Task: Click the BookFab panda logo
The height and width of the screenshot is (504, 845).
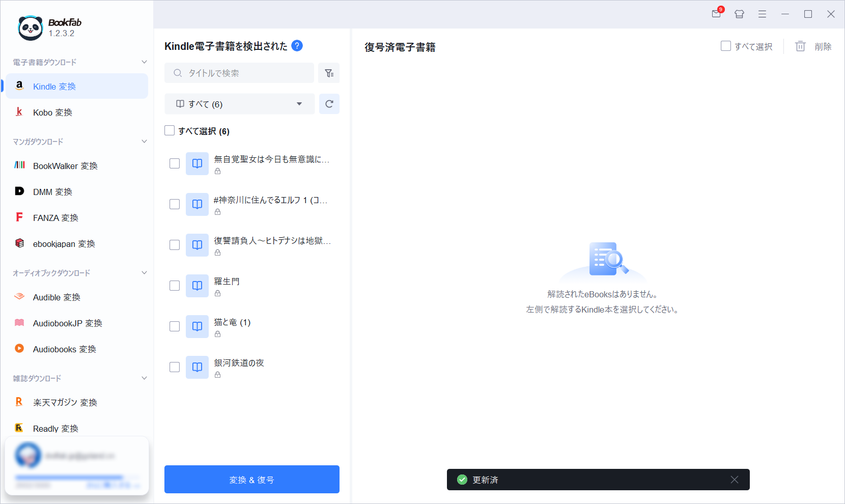Action: click(30, 27)
